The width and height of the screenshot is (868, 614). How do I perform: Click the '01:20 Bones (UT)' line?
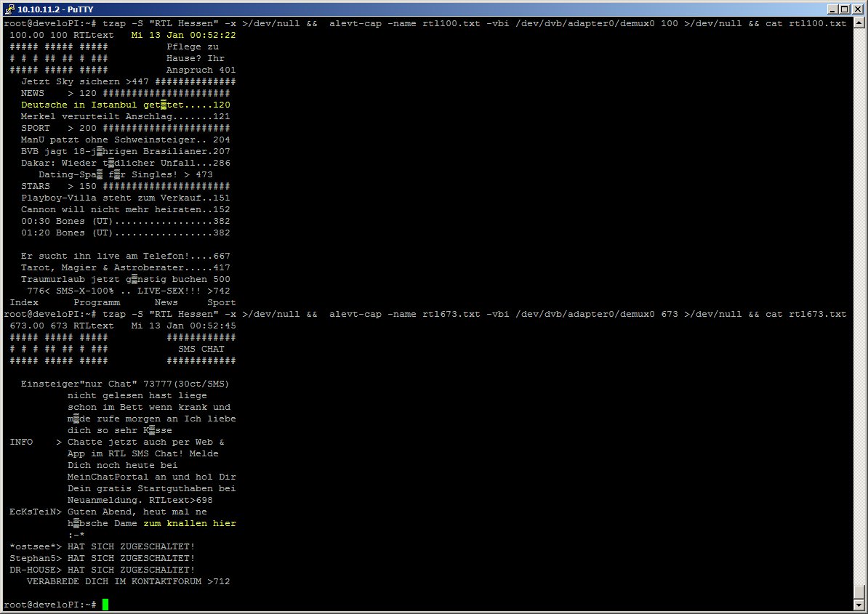tap(126, 233)
